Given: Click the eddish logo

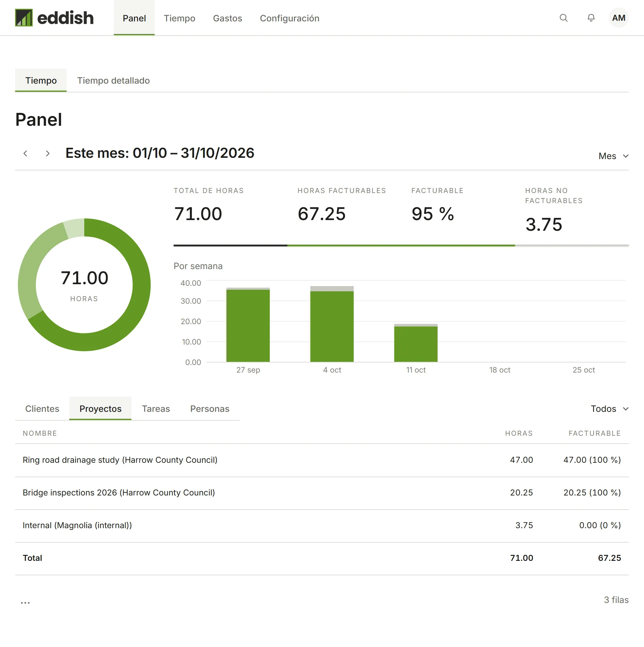Looking at the screenshot, I should (54, 18).
